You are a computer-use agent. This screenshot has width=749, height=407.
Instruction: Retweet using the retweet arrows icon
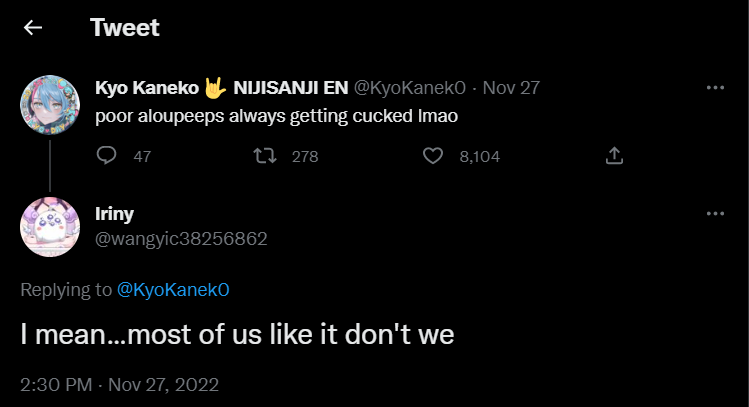pos(264,156)
